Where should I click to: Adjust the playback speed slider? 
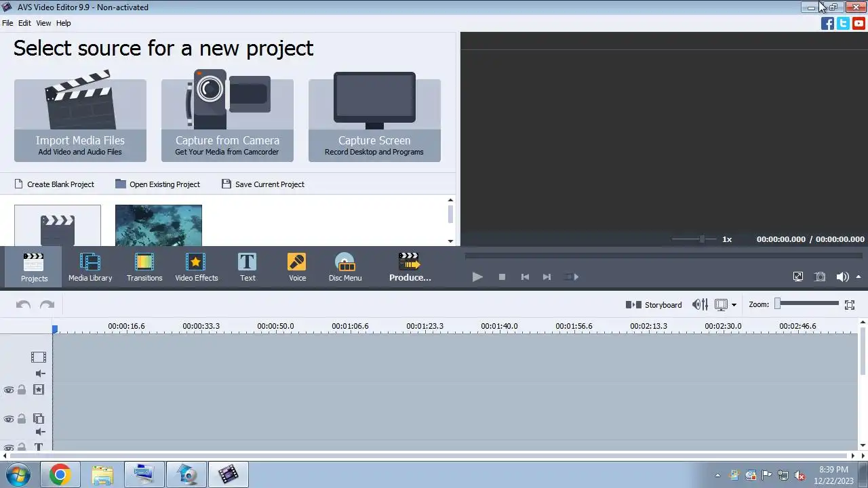(x=693, y=239)
